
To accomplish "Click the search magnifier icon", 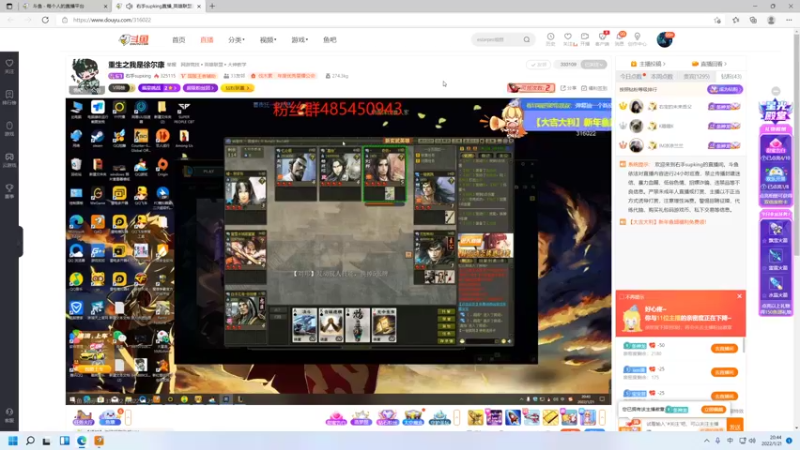I will click(527, 40).
